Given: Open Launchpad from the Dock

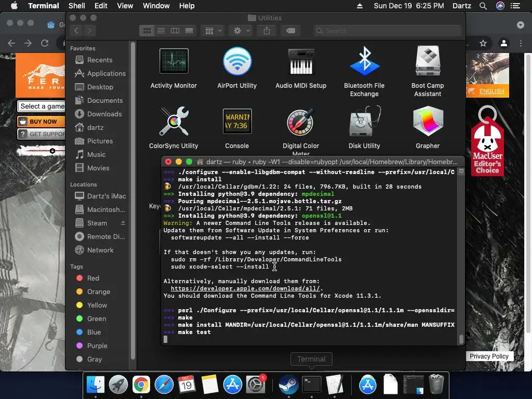Looking at the screenshot, I should [x=118, y=385].
